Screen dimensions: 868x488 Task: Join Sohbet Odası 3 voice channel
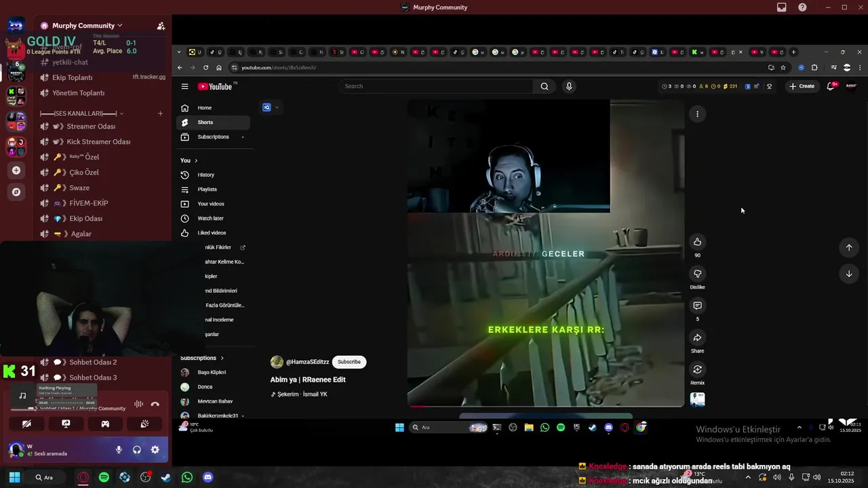(93, 378)
